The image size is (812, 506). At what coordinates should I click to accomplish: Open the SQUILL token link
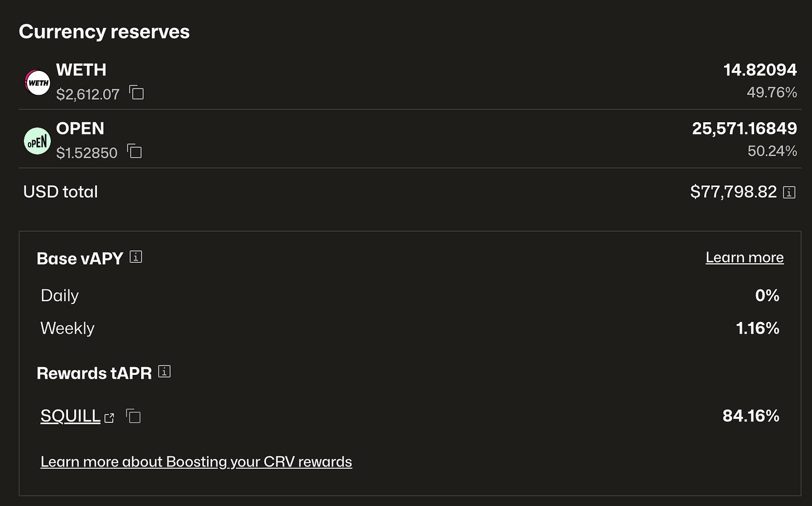pyautogui.click(x=70, y=416)
